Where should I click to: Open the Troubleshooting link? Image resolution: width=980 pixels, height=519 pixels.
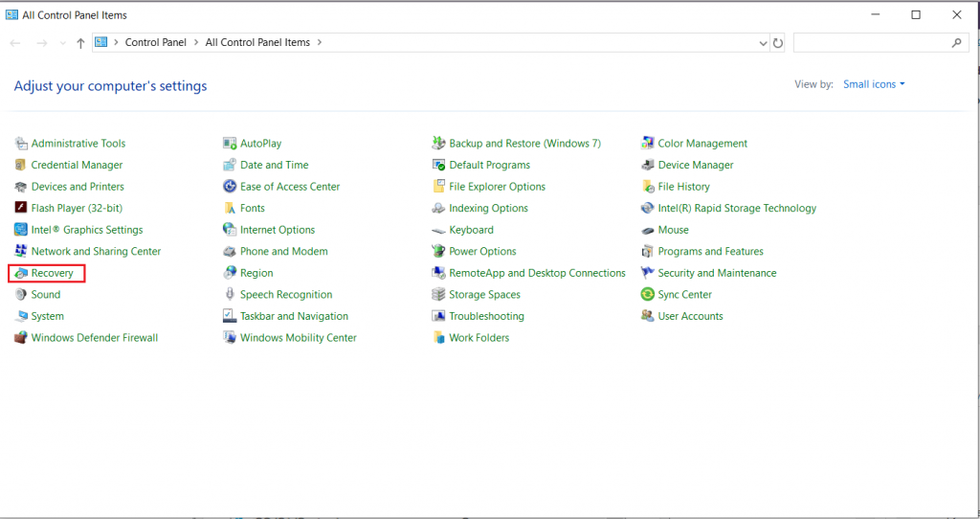(x=487, y=316)
